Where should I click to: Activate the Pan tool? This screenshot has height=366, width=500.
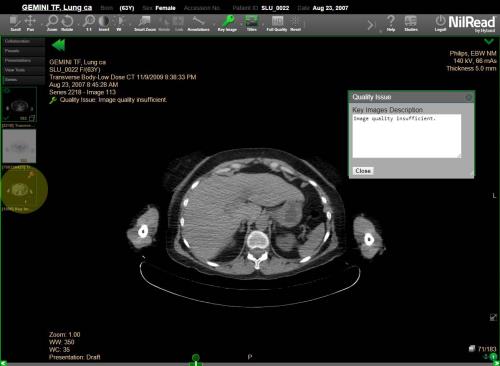tap(30, 23)
